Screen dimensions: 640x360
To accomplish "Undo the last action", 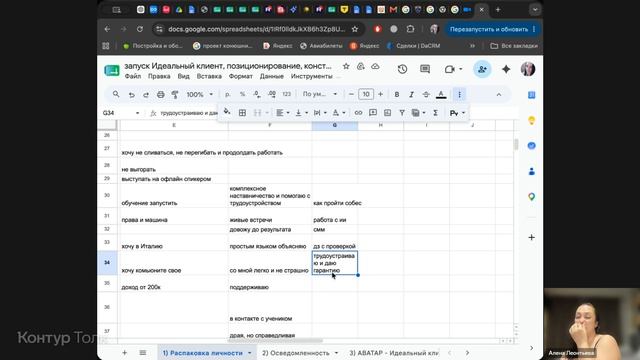I will click(x=131, y=95).
